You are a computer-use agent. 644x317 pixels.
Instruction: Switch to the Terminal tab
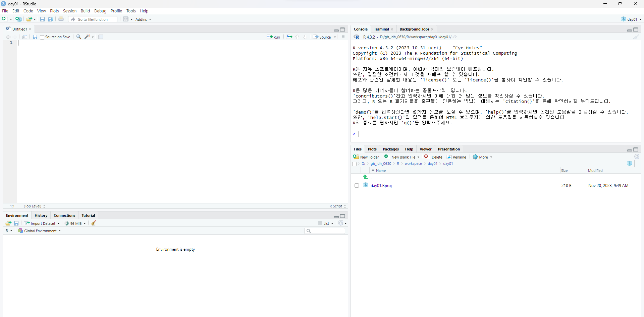click(x=381, y=29)
